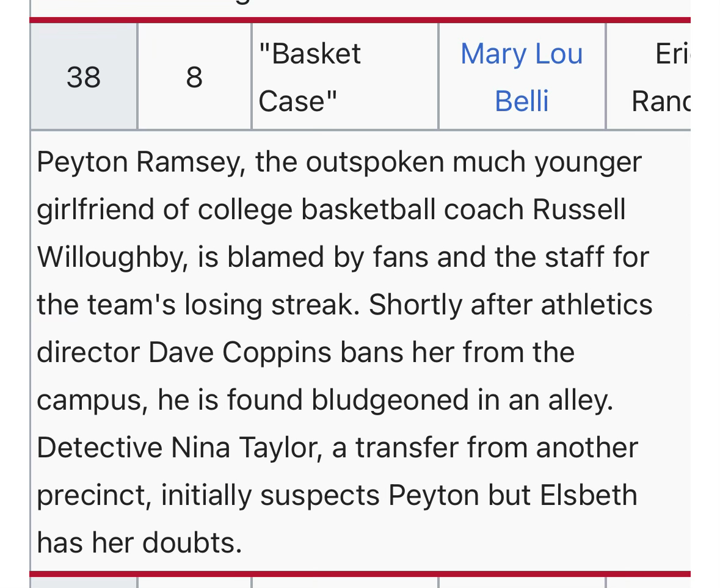This screenshot has height=588, width=720.
Task: Open the Mary Lou Belli link
Action: (x=522, y=77)
